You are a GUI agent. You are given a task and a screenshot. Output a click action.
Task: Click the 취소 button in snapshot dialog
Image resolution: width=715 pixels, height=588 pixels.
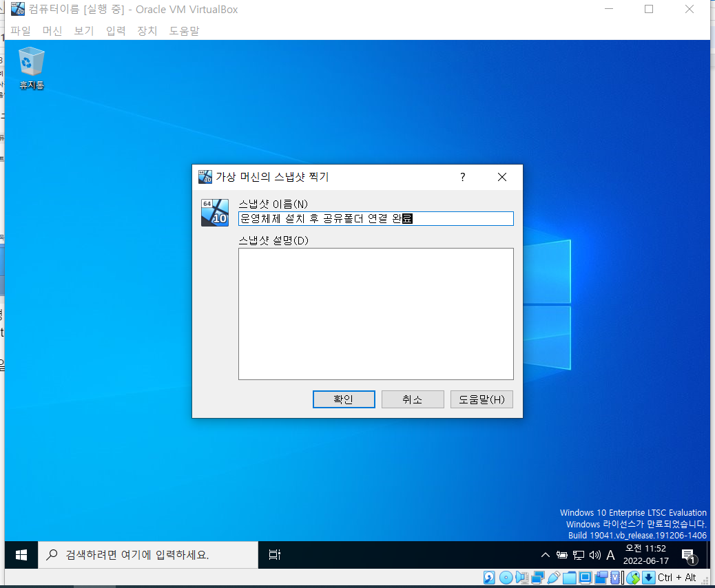pyautogui.click(x=413, y=399)
